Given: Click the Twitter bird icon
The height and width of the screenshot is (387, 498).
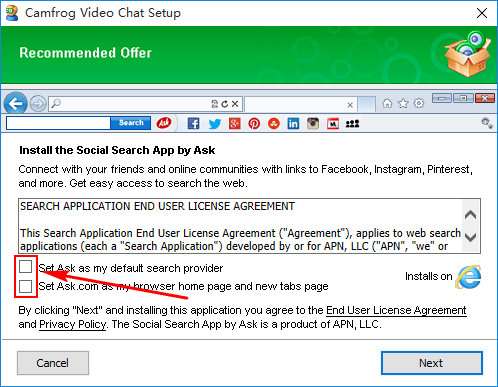Looking at the screenshot, I should coord(214,124).
